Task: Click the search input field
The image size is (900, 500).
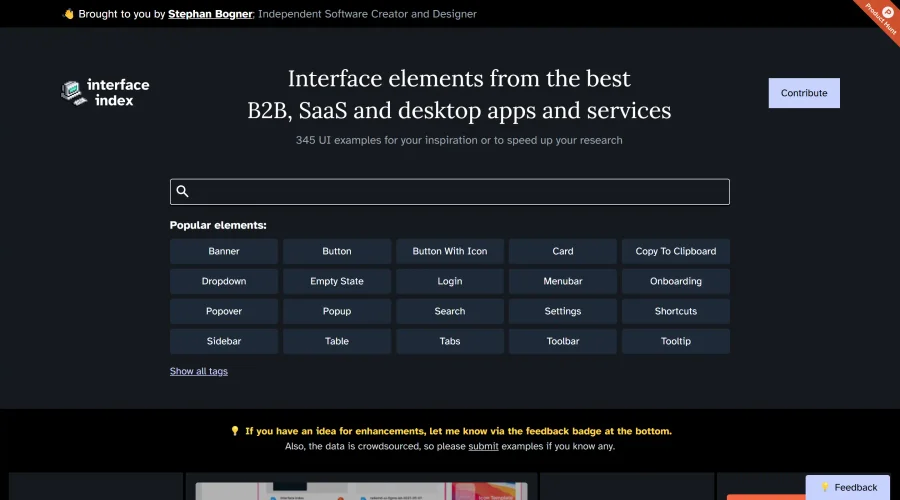Action: point(449,192)
